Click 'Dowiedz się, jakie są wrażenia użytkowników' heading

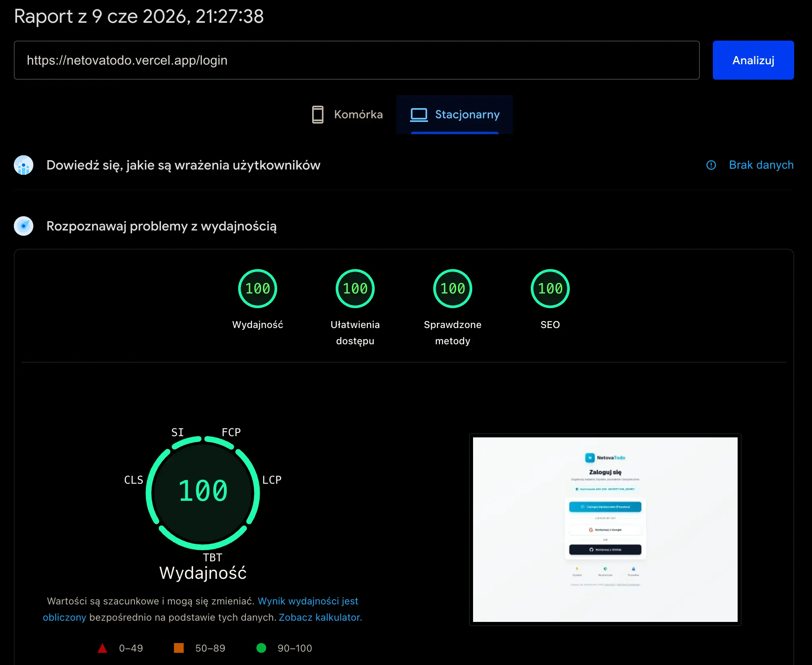[183, 165]
